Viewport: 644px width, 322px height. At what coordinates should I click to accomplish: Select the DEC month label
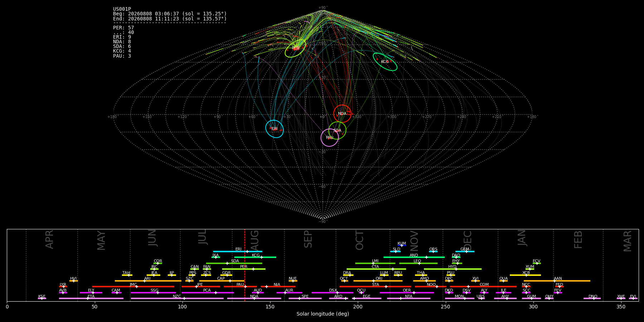click(x=467, y=240)
